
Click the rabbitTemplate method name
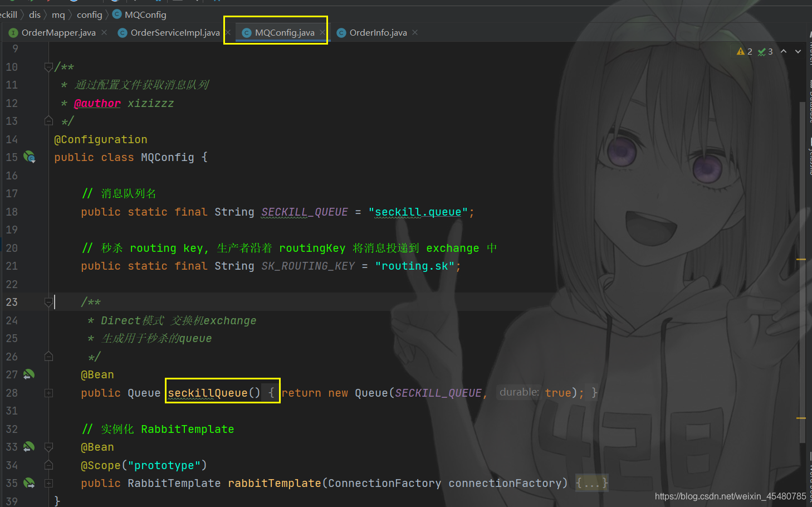point(274,483)
